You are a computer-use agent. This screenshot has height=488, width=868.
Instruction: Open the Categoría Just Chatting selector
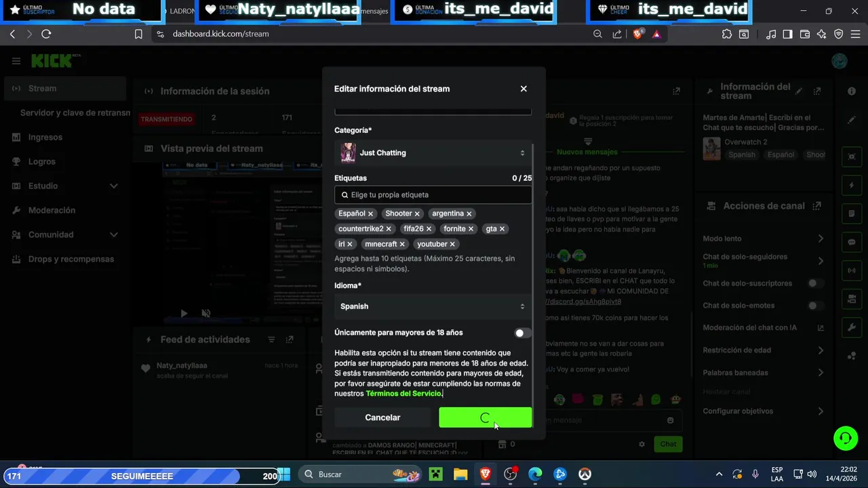(x=433, y=153)
